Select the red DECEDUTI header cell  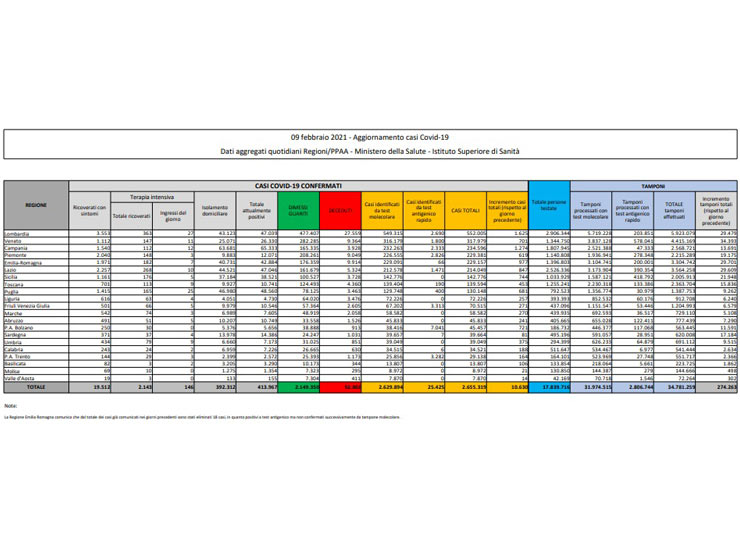tap(342, 210)
